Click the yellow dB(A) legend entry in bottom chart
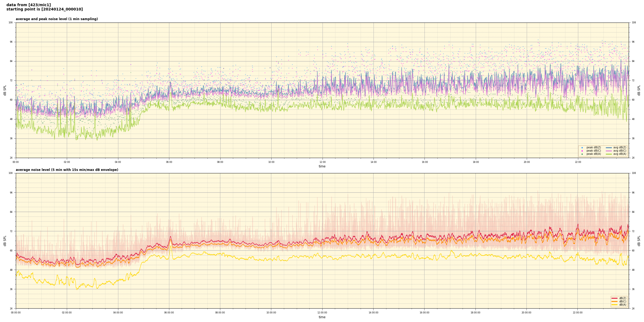Image resolution: width=644 pixels, height=322 pixels. pos(619,305)
